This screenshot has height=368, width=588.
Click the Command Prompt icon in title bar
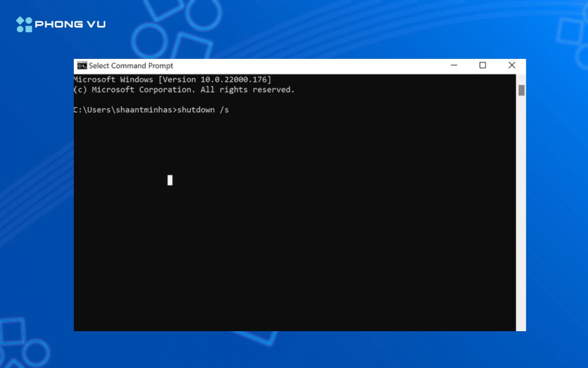coord(82,66)
